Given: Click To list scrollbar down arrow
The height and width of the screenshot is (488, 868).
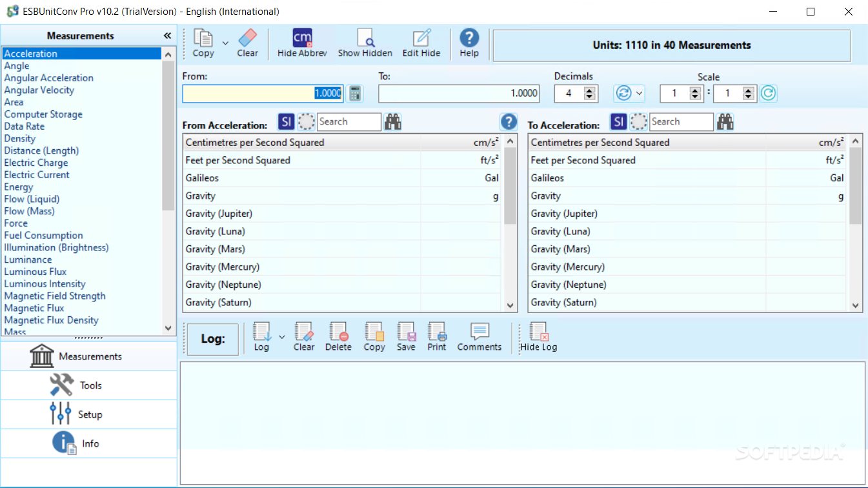Looking at the screenshot, I should coord(856,306).
